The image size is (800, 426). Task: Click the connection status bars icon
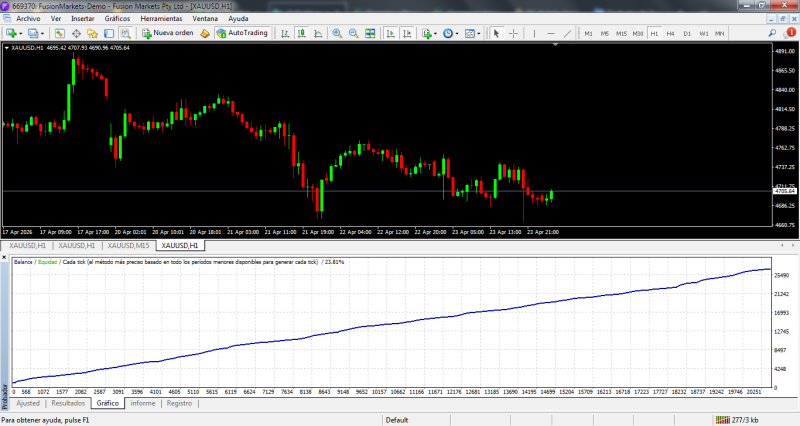pos(722,420)
